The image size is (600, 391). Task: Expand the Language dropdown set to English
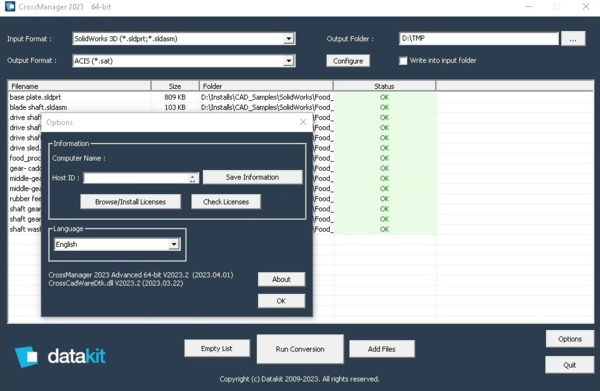click(x=174, y=244)
